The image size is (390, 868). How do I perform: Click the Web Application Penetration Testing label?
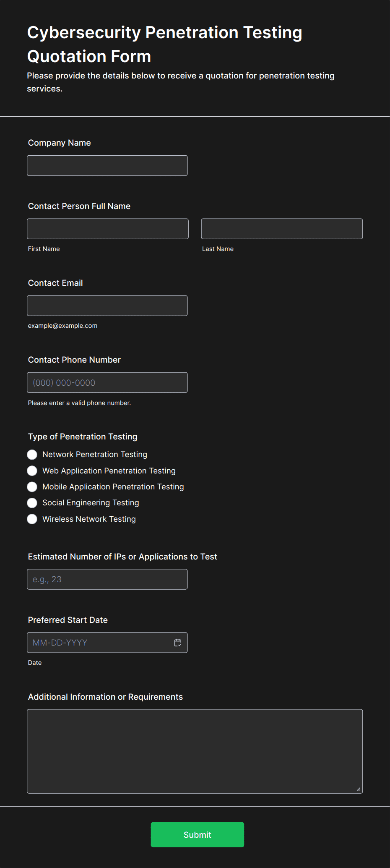coord(109,471)
